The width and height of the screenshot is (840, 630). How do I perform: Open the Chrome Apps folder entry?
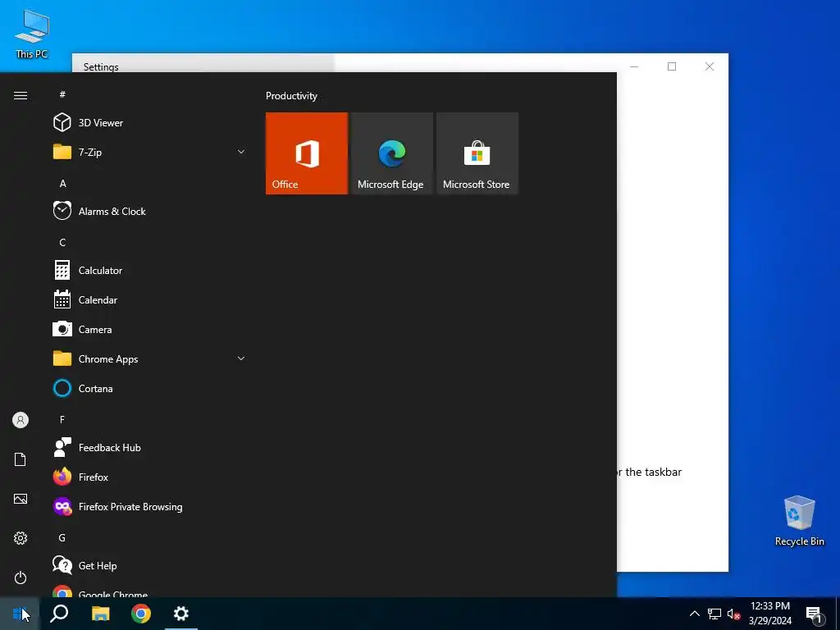coord(150,359)
